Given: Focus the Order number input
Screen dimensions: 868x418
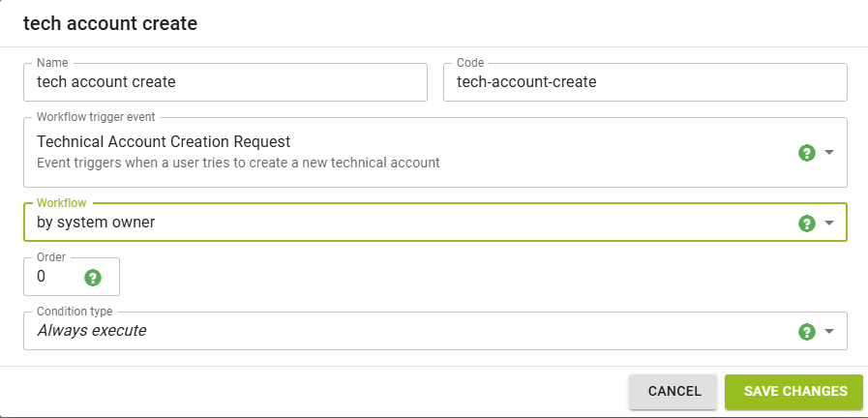Looking at the screenshot, I should [53, 277].
